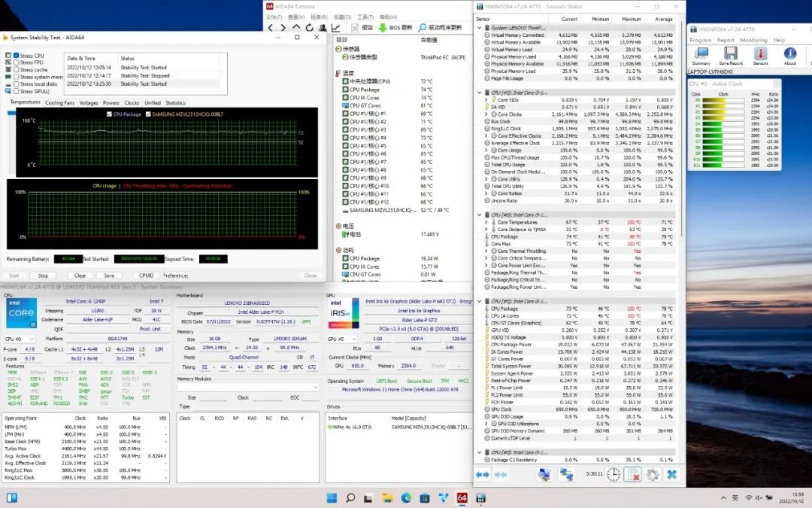Screen dimensions: 812x508
Task: Click the blue X close-sensors icon
Action: [671, 474]
